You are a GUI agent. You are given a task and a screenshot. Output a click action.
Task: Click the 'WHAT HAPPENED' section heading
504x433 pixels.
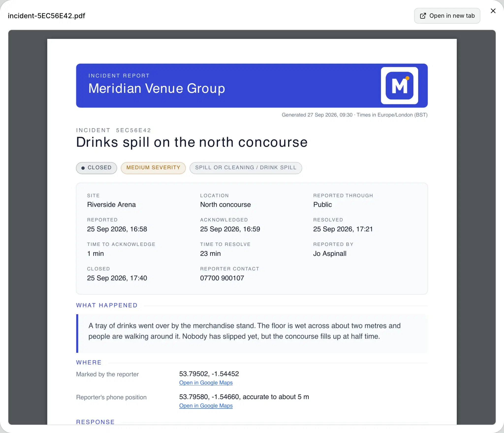107,305
